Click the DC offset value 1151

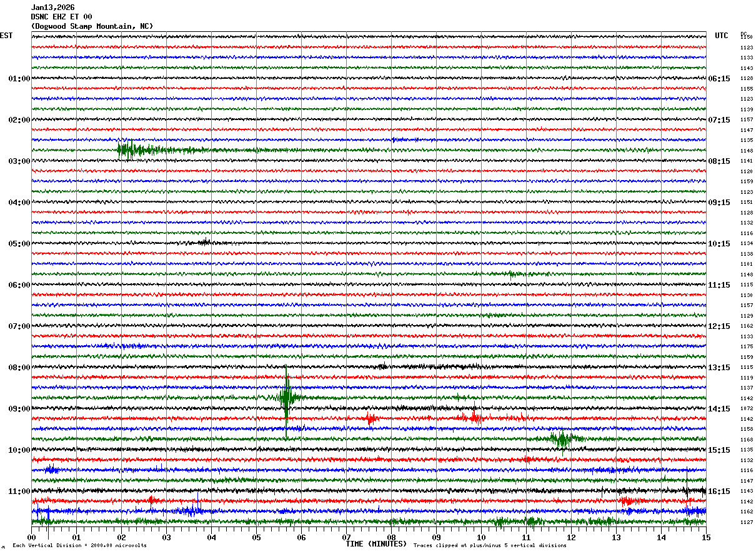click(746, 203)
